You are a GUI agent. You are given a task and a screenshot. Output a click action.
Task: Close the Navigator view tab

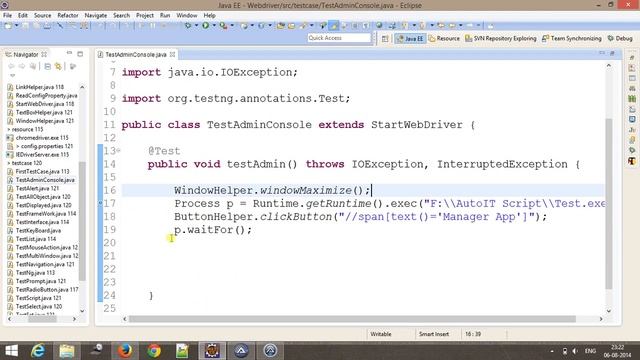pyautogui.click(x=44, y=54)
